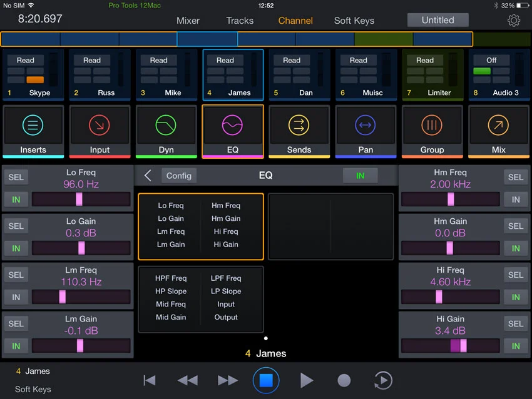This screenshot has width=532, height=399.
Task: Open the Input channel function
Action: 100,131
